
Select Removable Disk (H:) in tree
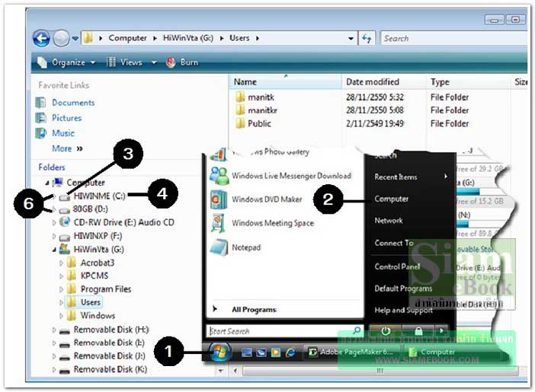coord(111,330)
